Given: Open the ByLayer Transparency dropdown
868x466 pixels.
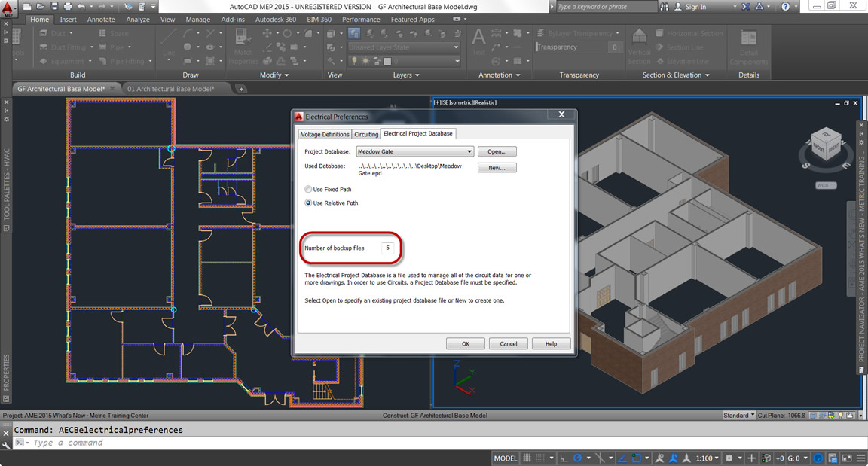Looking at the screenshot, I should 579,33.
